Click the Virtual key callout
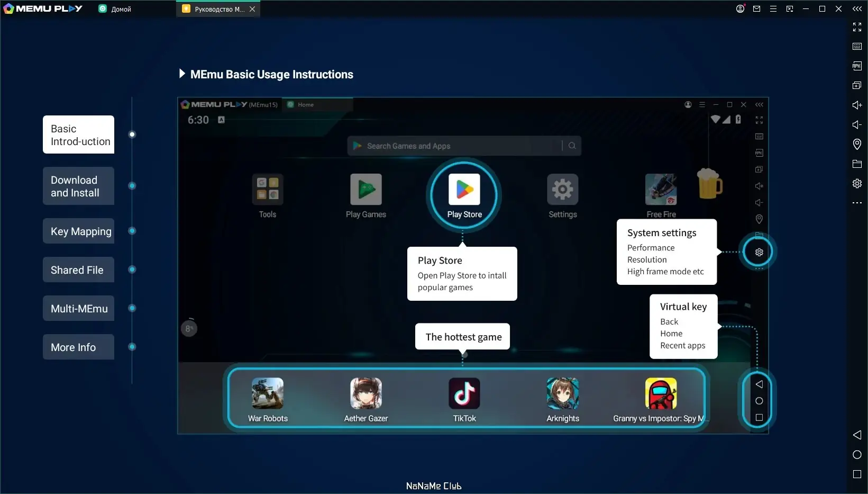Image resolution: width=868 pixels, height=494 pixels. 683,327
